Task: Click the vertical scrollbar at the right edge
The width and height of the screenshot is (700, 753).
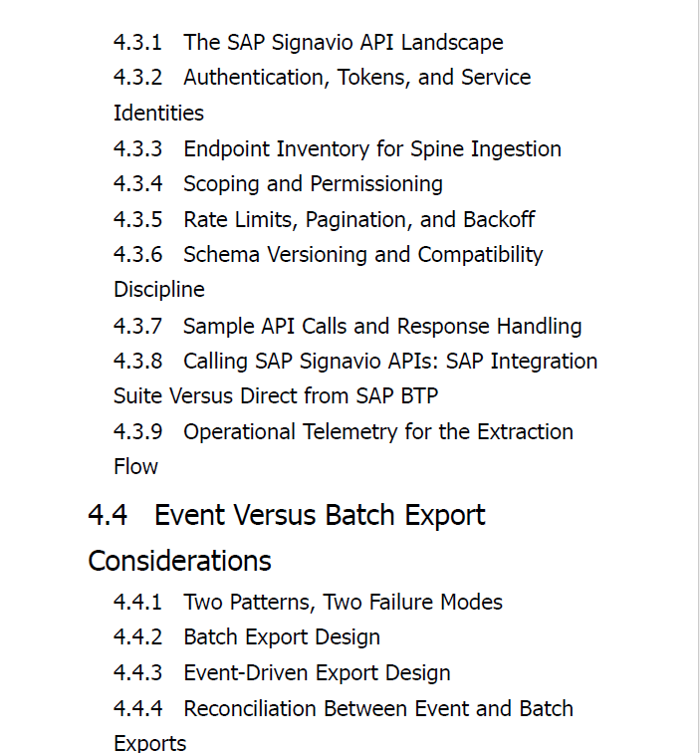Action: point(699,376)
